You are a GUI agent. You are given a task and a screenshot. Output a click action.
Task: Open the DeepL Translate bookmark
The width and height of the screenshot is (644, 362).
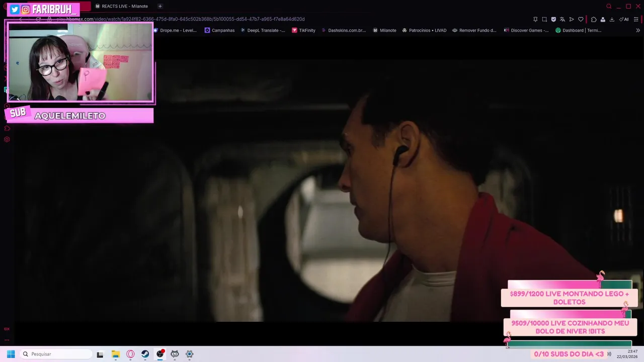(262, 30)
